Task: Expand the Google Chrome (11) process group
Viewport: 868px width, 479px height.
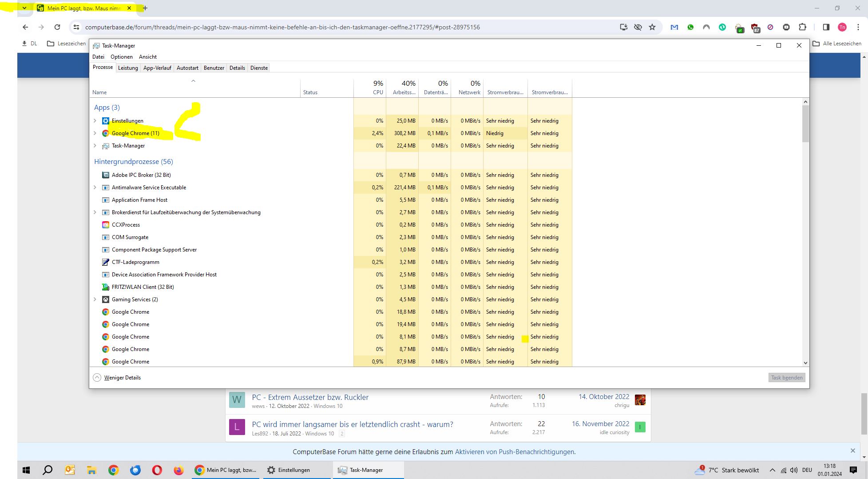Action: (95, 133)
